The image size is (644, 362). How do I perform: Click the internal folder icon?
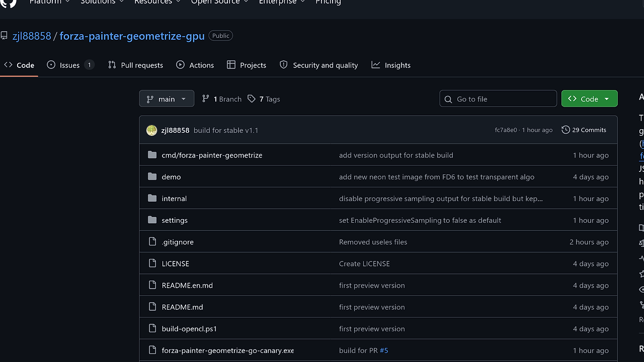[x=152, y=198]
